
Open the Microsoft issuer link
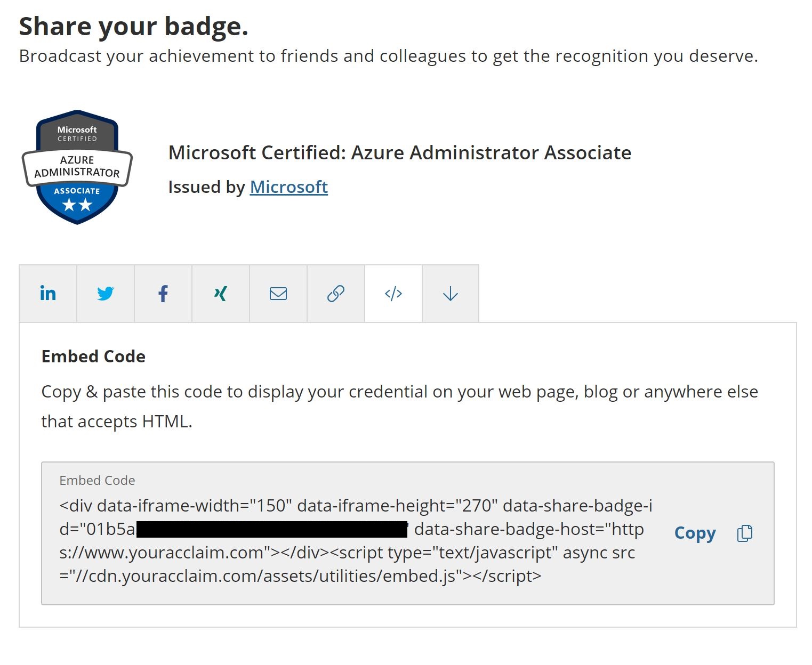pos(289,187)
